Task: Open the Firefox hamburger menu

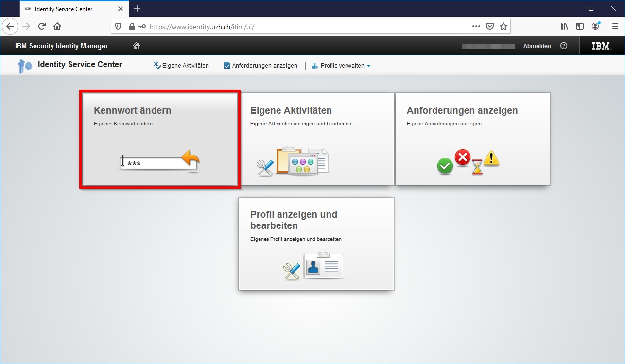Action: coord(615,26)
